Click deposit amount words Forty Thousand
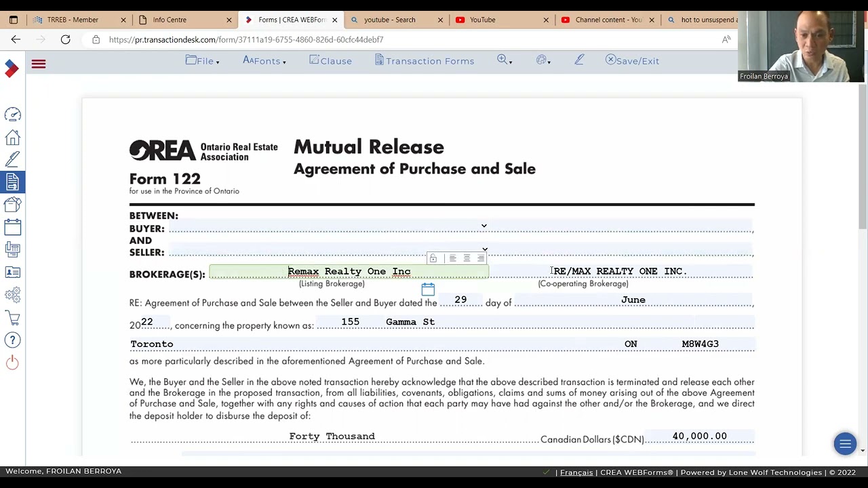This screenshot has height=488, width=868. click(x=332, y=436)
